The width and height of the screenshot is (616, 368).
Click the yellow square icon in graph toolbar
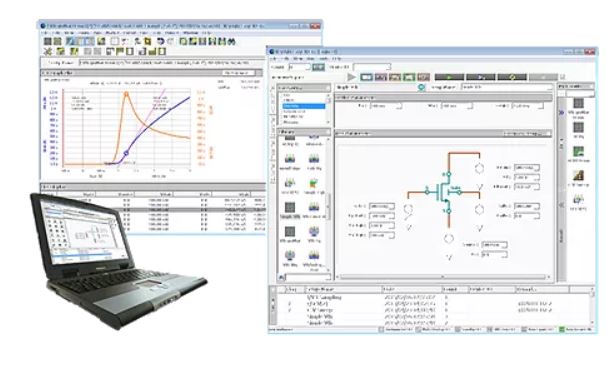point(148,41)
